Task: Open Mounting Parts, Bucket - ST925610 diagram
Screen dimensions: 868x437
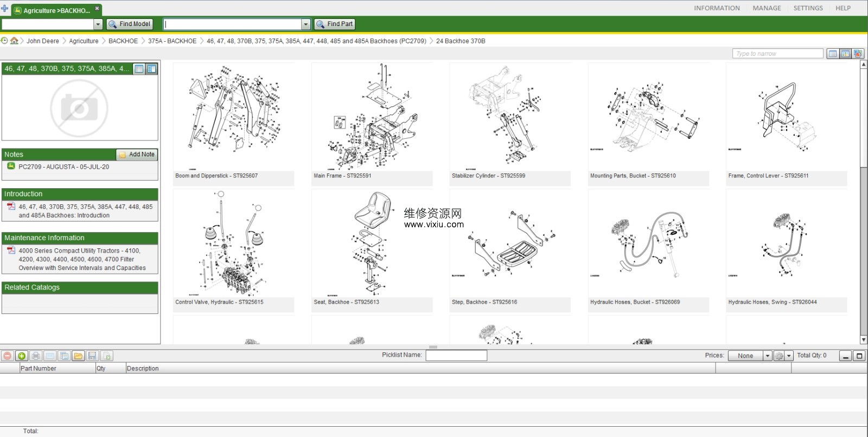Action: point(648,124)
